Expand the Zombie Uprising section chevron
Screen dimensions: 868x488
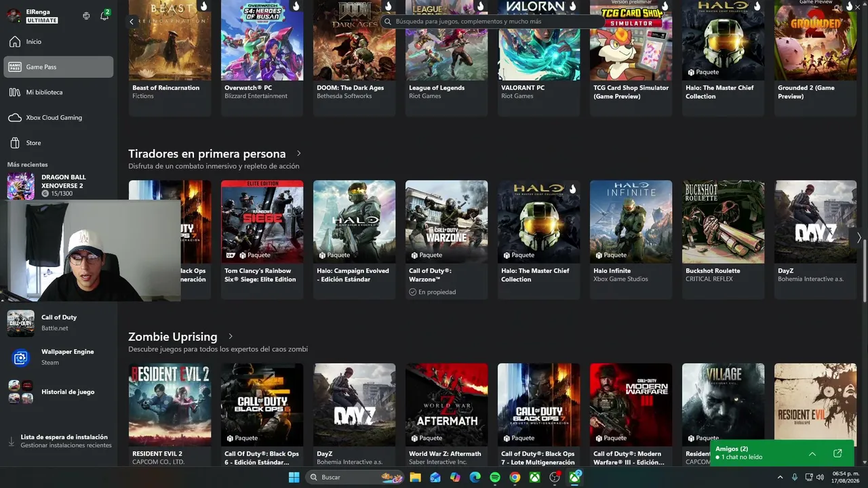(231, 336)
